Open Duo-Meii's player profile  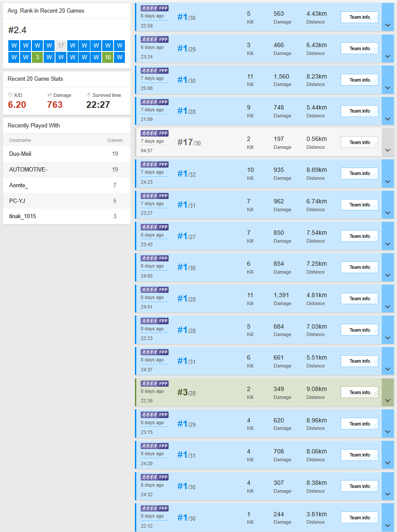pos(20,154)
